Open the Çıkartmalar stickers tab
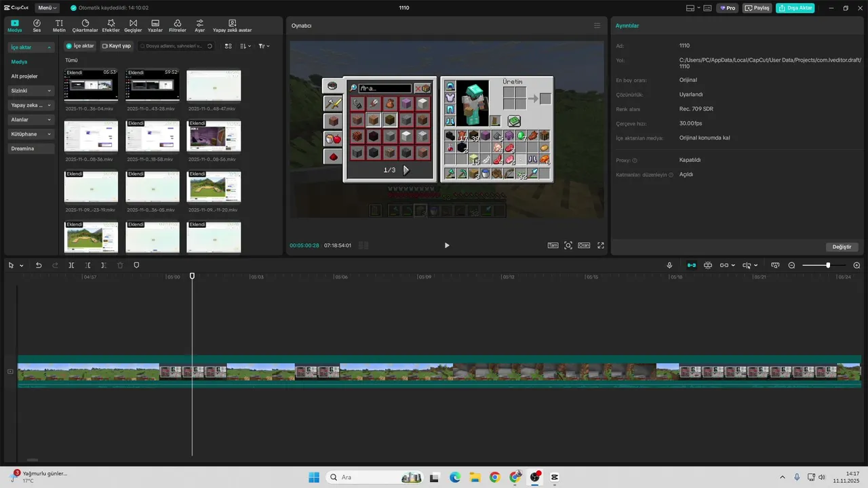This screenshot has width=868, height=488. [x=85, y=26]
